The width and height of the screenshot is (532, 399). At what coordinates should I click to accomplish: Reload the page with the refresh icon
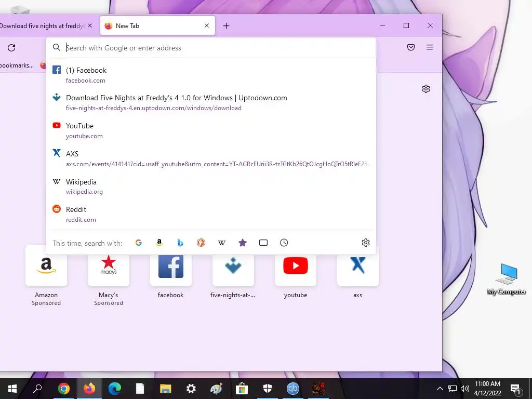(11, 48)
